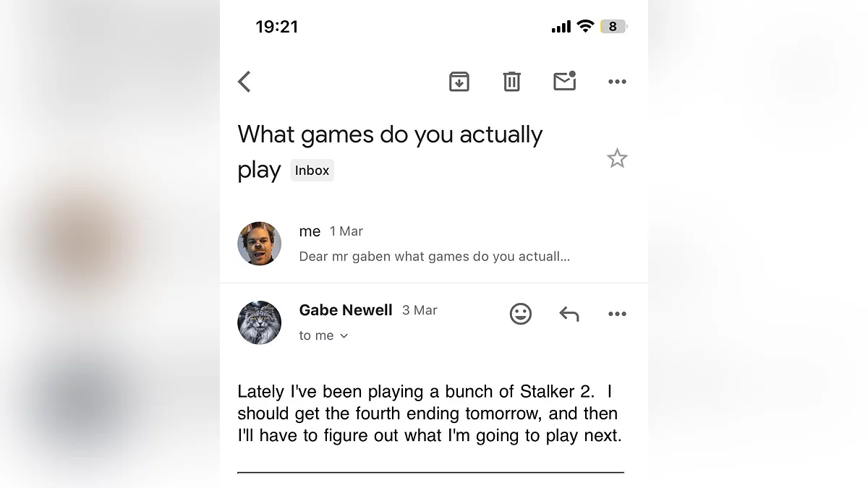
Task: Tap the sender 'me' profile picture
Action: pyautogui.click(x=259, y=244)
